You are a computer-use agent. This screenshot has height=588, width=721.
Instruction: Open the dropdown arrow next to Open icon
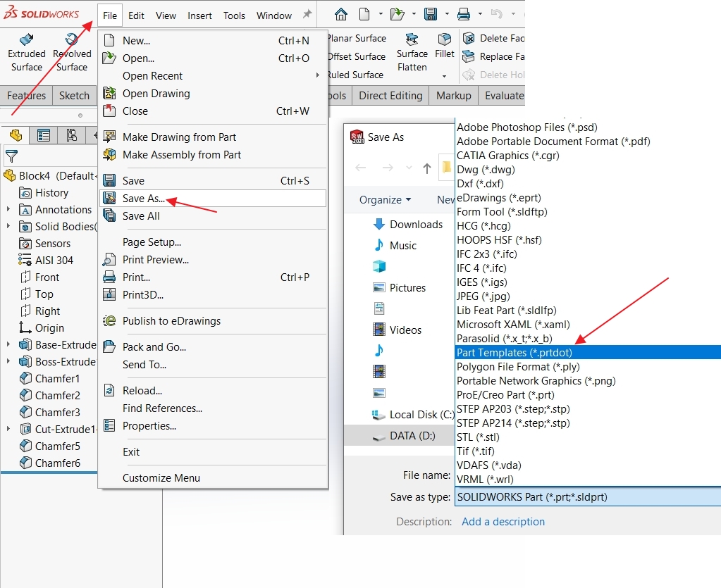[x=414, y=14]
